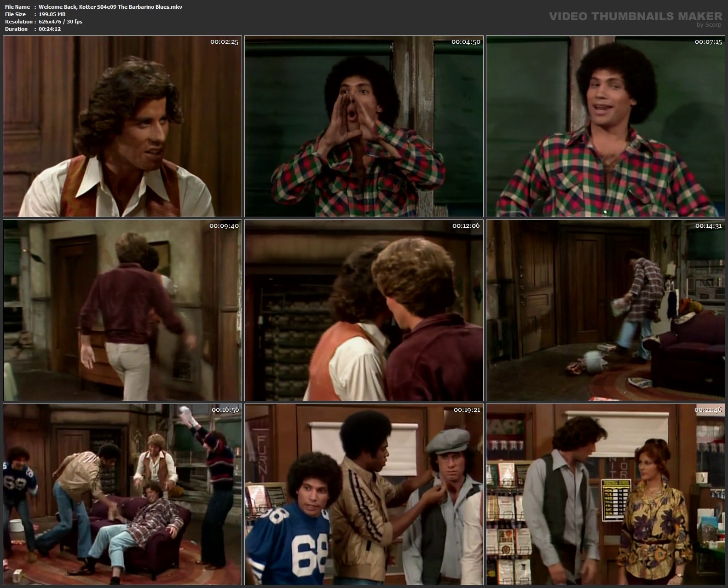Click the File Size label
This screenshot has height=588, width=728.
point(16,14)
